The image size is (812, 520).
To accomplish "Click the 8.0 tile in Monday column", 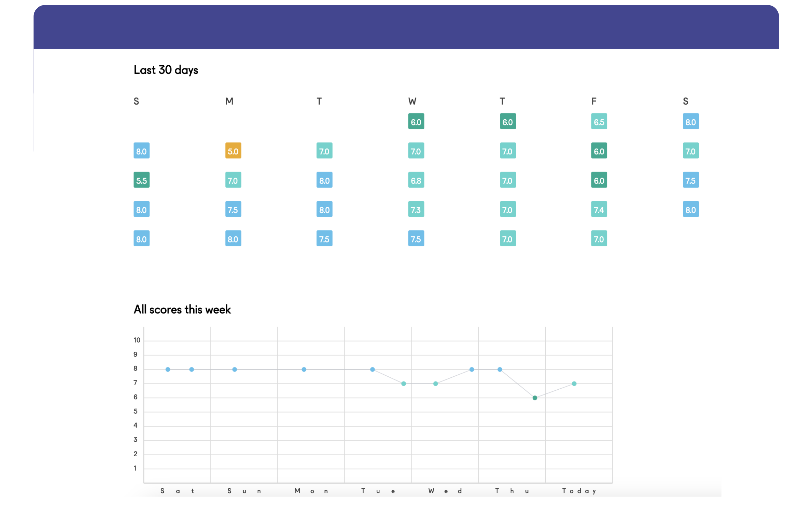I will pyautogui.click(x=233, y=239).
